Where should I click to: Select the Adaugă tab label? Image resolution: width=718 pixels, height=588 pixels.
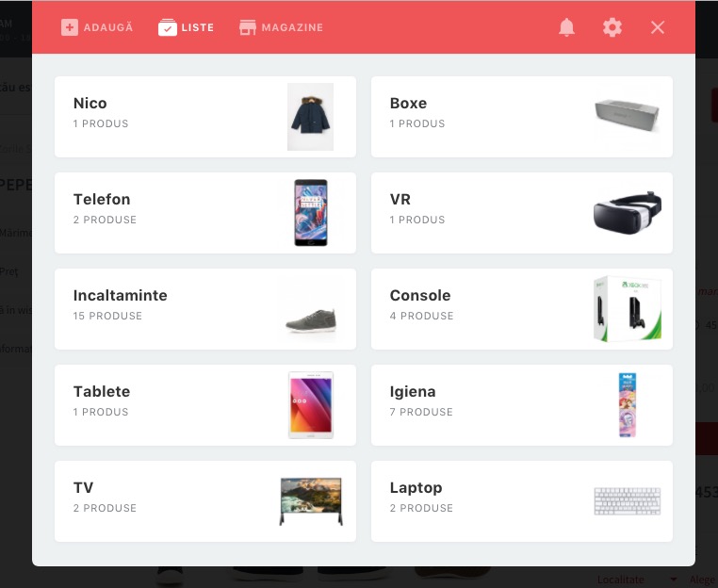click(x=108, y=27)
